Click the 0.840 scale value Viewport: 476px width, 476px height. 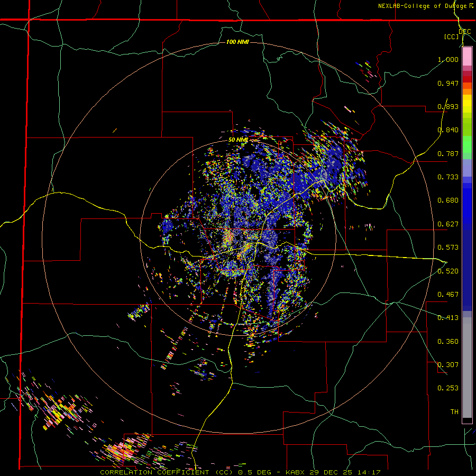(448, 130)
